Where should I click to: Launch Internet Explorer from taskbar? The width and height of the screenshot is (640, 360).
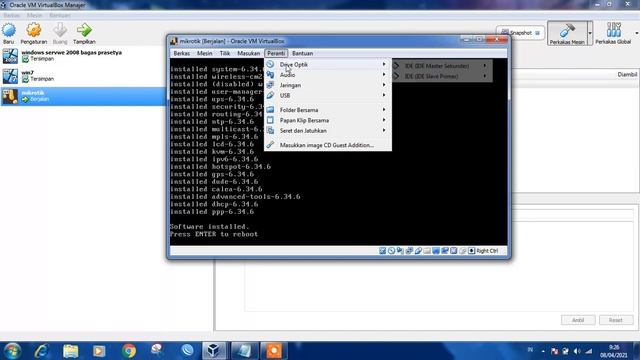coord(42,351)
